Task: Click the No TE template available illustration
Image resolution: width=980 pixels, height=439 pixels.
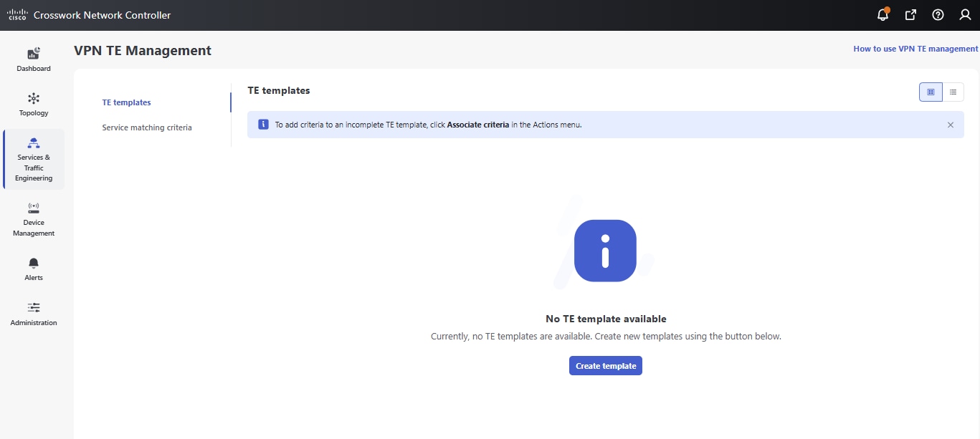Action: click(605, 251)
